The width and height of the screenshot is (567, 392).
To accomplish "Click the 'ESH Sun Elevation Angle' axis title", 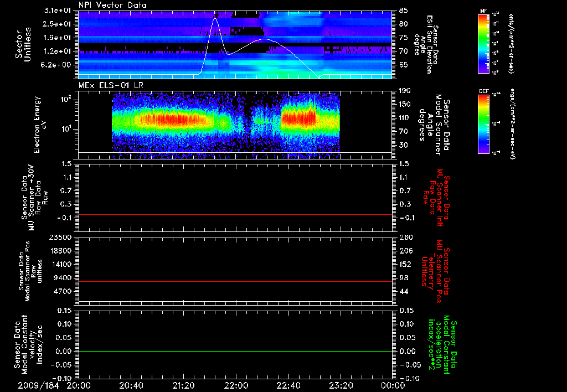I will tap(426, 44).
